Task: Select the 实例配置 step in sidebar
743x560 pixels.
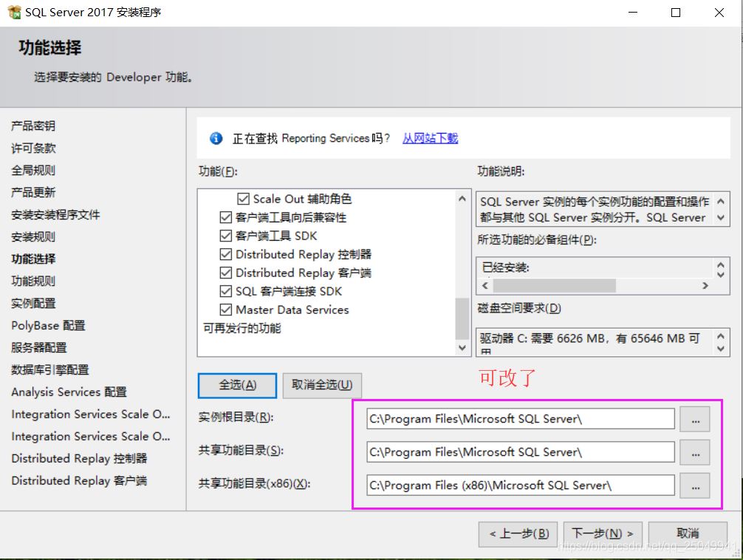Action: [x=33, y=304]
